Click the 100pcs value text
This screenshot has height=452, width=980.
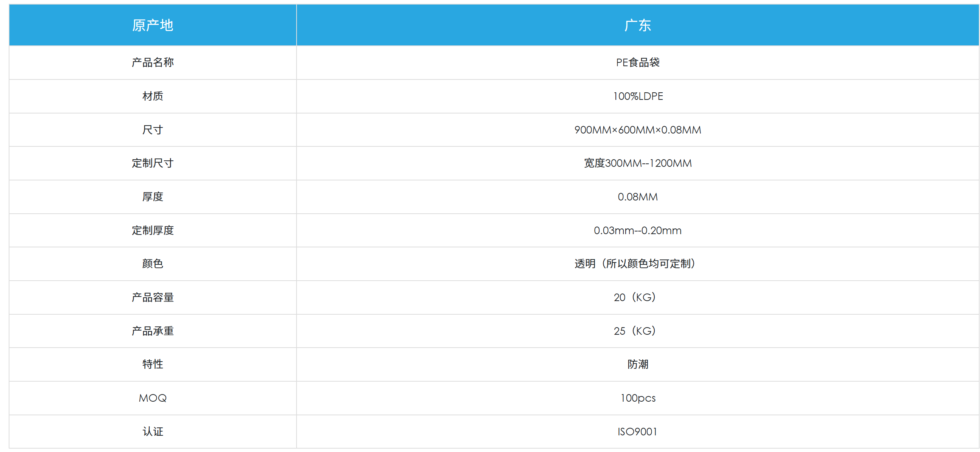[638, 398]
